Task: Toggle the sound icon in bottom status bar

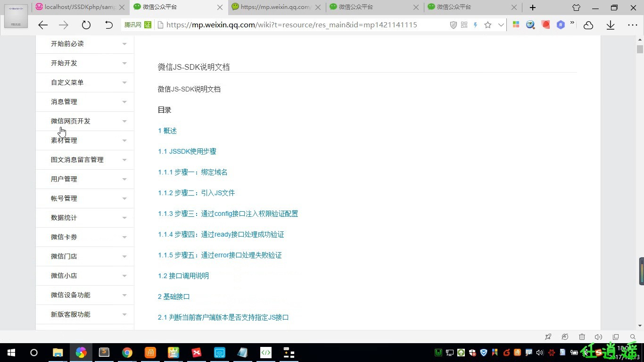Action: coord(599,337)
